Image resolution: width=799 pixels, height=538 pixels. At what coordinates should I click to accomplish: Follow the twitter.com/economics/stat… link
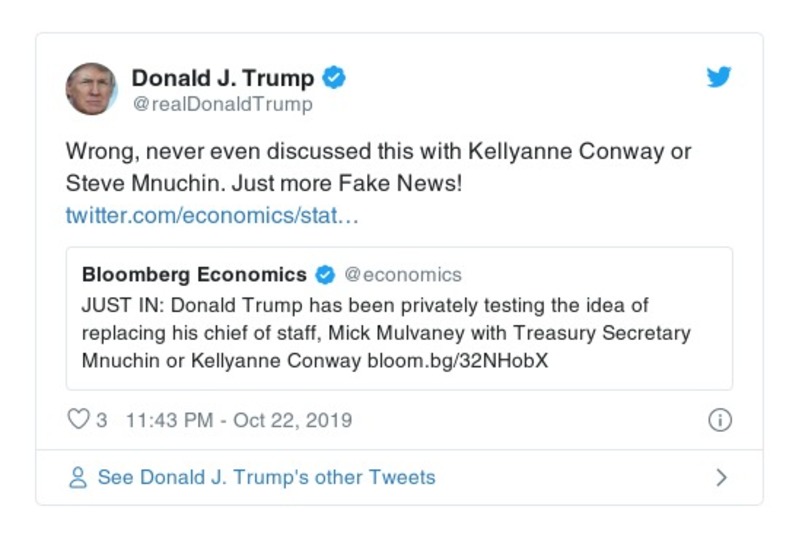click(210, 215)
